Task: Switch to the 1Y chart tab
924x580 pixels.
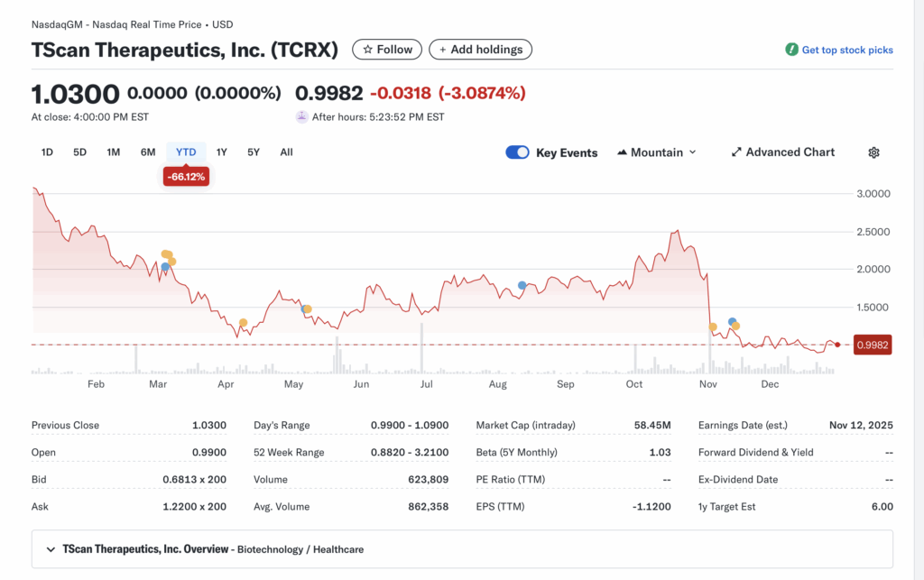Action: pos(221,152)
